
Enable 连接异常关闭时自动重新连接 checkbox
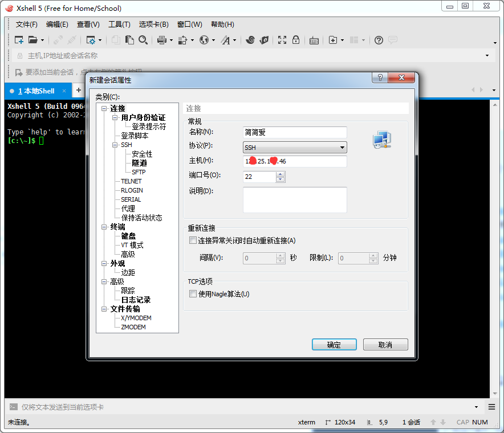193,240
